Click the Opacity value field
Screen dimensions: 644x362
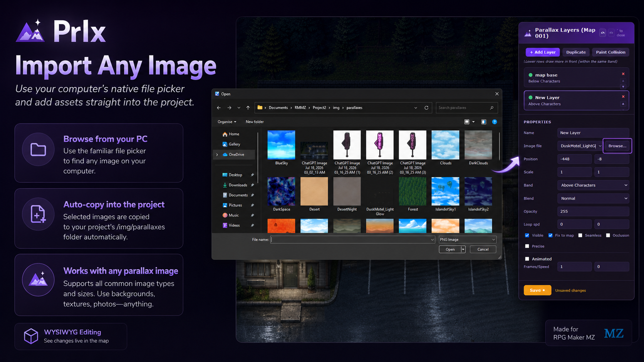click(593, 212)
